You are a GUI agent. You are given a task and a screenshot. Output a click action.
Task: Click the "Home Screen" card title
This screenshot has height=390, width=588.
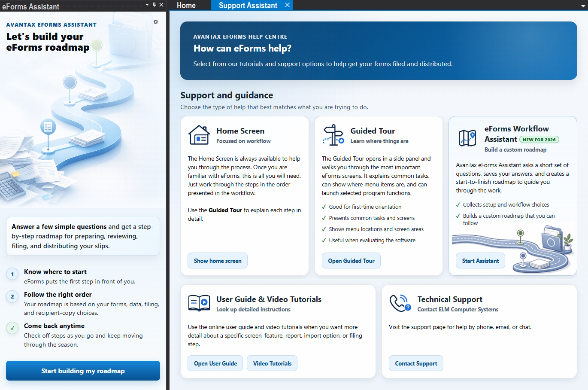240,131
